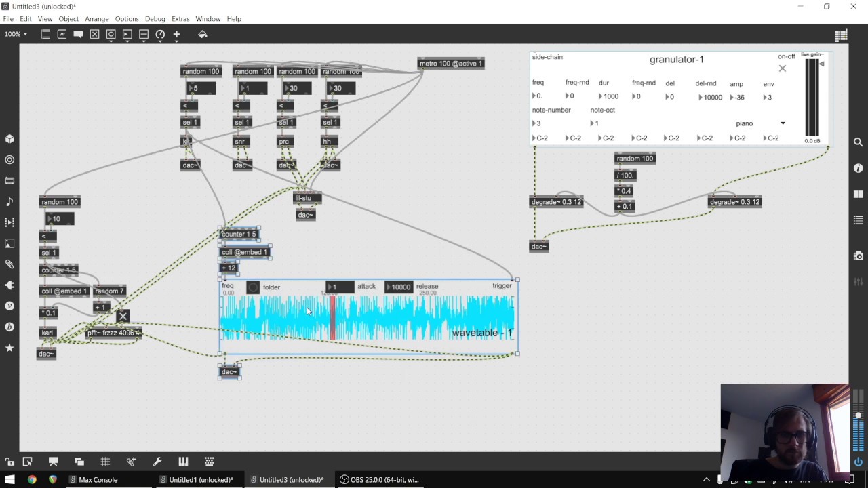
Task: Open the Object menu
Action: tap(68, 18)
